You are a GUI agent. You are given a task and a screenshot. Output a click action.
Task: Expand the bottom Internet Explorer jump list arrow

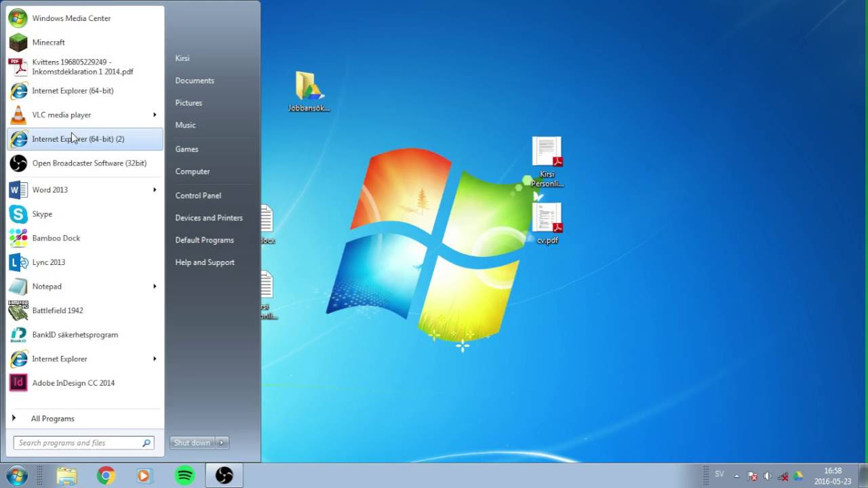(155, 359)
